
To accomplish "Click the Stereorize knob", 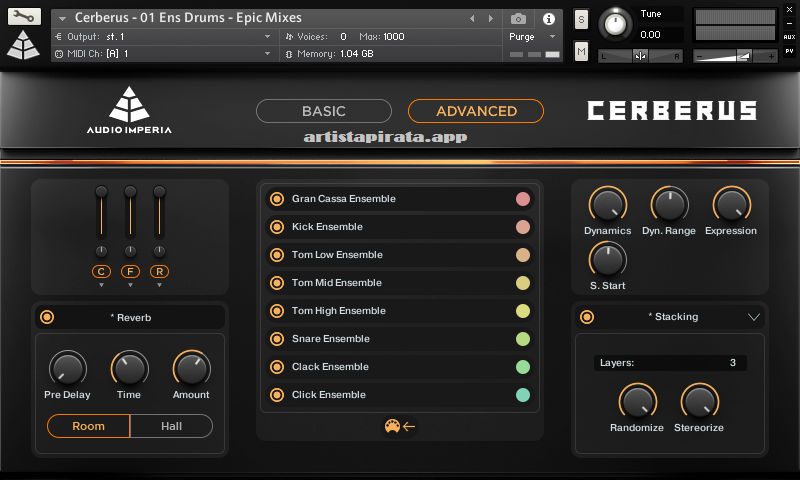I will tap(699, 401).
